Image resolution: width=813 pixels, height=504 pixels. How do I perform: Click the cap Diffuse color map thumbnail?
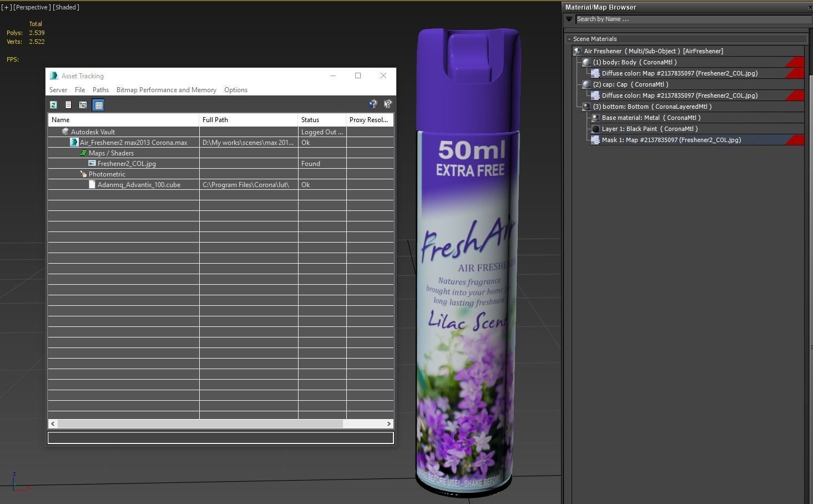(x=595, y=95)
